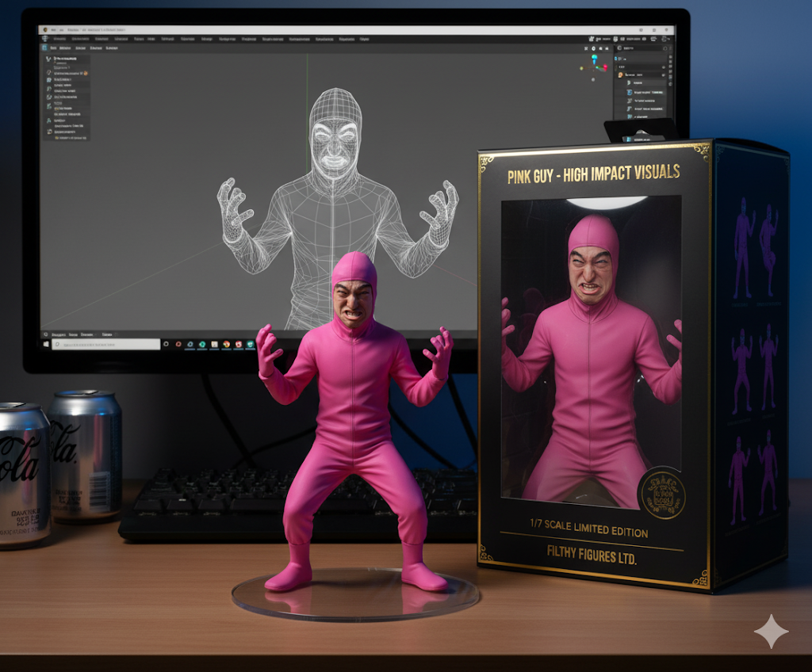Select the orange-icon row in right outliner
Viewport: 812px width, 672px height.
click(x=641, y=75)
